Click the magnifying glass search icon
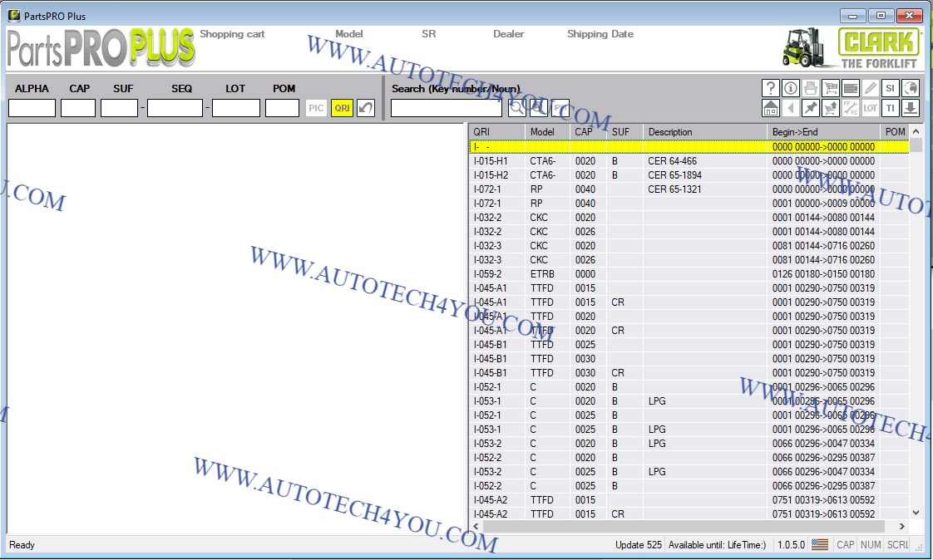Screen dimensions: 933x560 [x=516, y=108]
